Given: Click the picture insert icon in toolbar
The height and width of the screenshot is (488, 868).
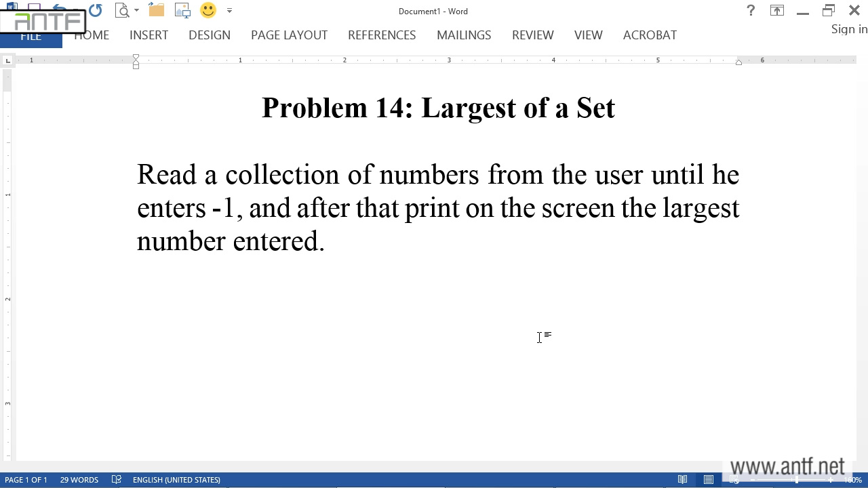Looking at the screenshot, I should [182, 10].
